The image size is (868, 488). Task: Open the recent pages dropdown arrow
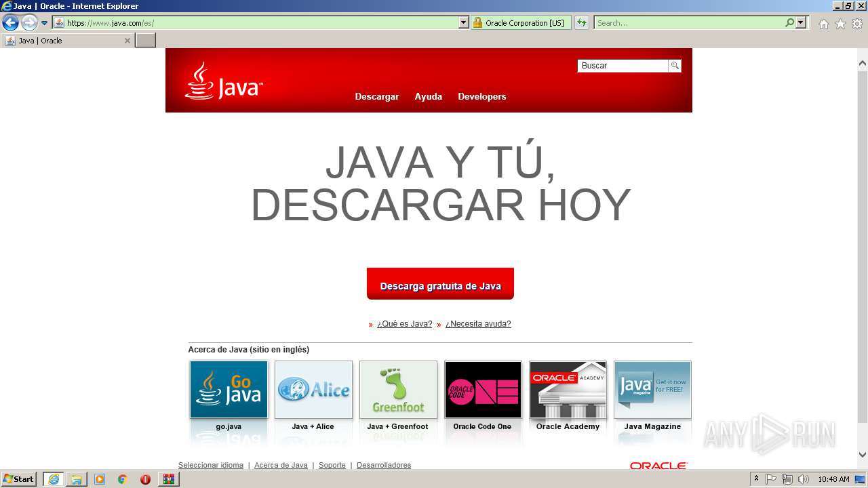(45, 23)
